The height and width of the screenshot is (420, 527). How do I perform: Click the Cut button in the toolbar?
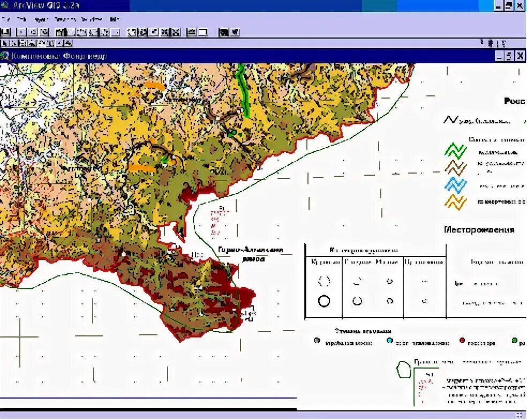point(21,32)
